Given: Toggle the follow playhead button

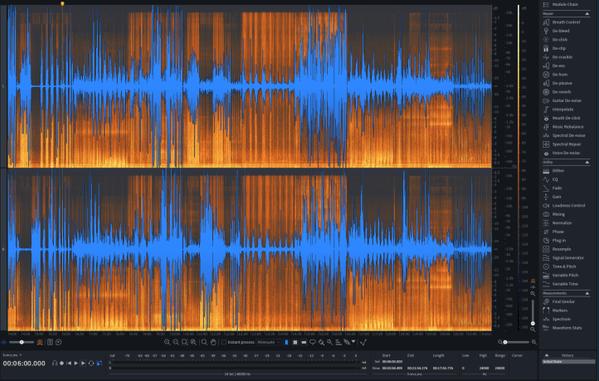Looking at the screenshot, I should (x=99, y=363).
